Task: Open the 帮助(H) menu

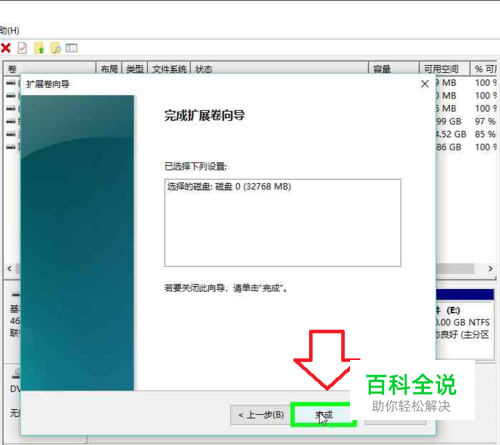Action: (9, 31)
